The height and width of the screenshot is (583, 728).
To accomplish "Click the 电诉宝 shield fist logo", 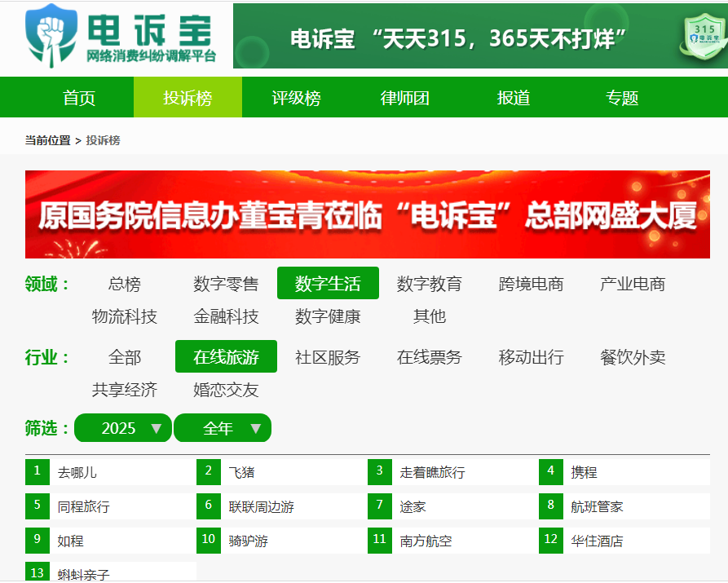I will (x=51, y=35).
